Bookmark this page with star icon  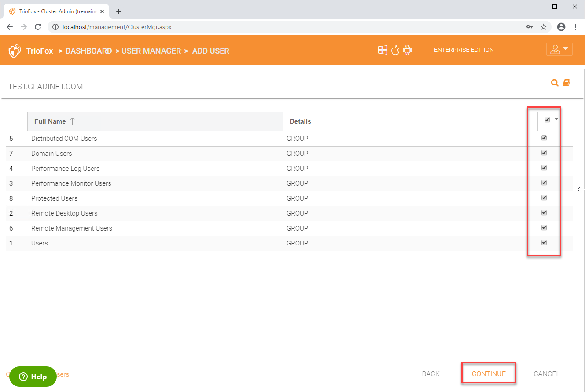coord(544,27)
